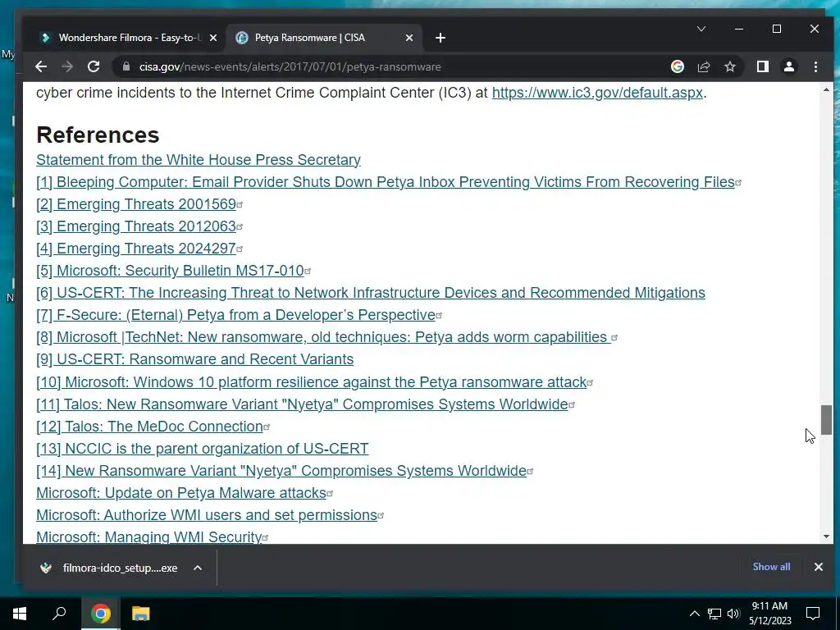The image size is (840, 630).
Task: Open taskbar search magnifier
Action: 59,614
